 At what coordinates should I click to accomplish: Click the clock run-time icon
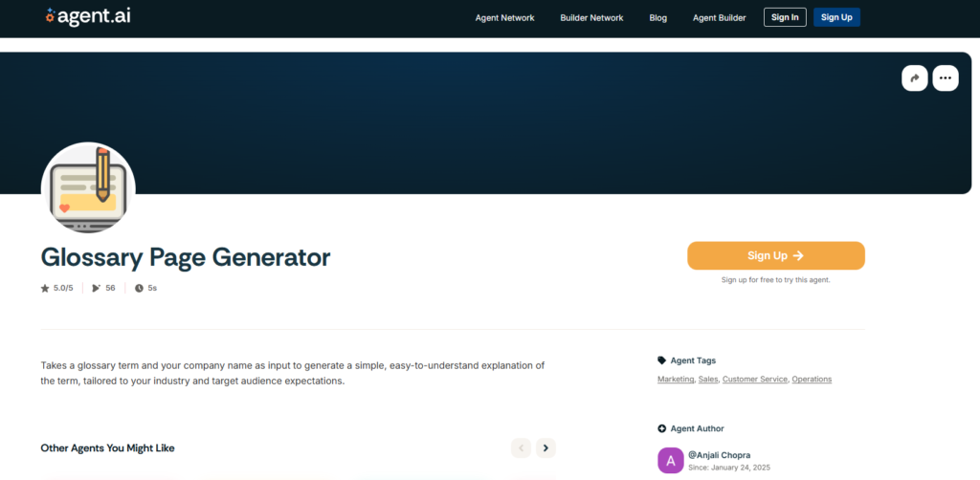(x=139, y=288)
